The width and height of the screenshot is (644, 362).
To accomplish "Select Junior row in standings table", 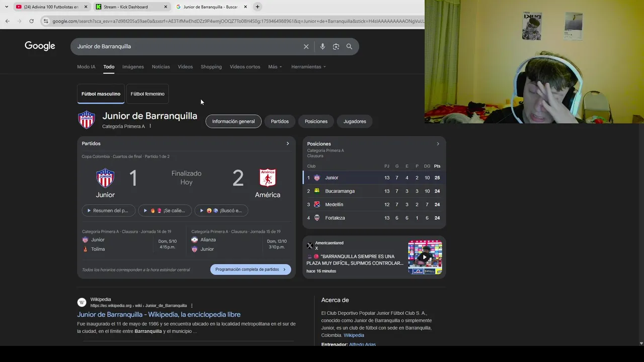I will click(374, 177).
